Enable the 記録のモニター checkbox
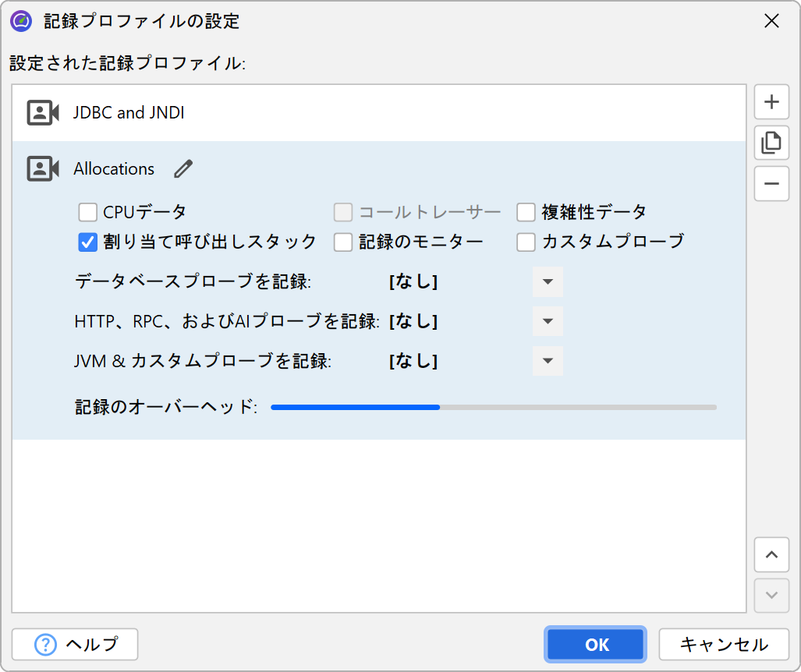Screen dimensions: 801x672 pos(343,242)
